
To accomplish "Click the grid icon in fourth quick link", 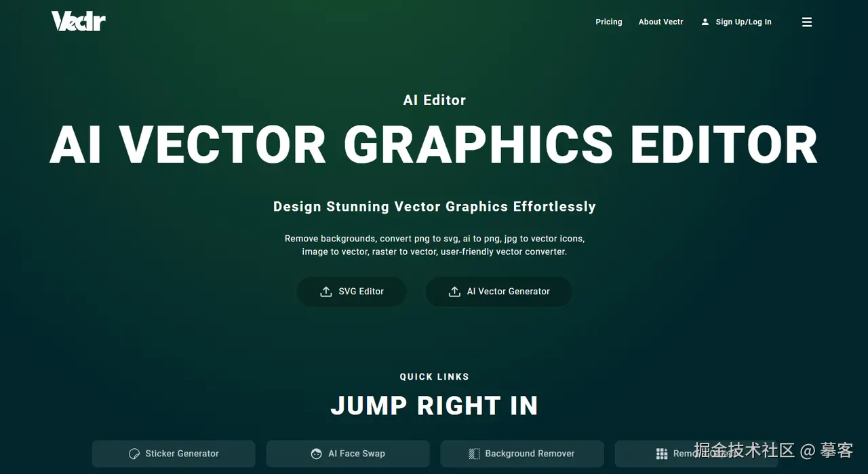I will point(662,454).
